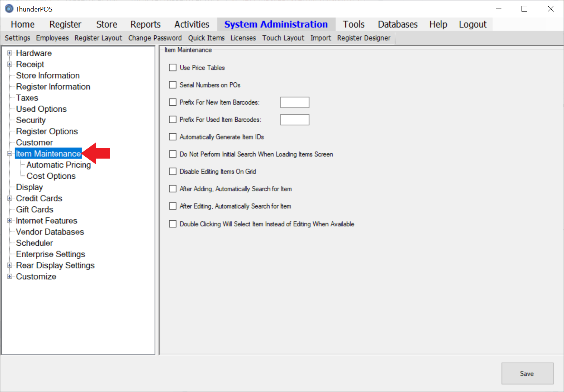Open Quick Items in the toolbar
Image resolution: width=564 pixels, height=392 pixels.
[x=206, y=38]
